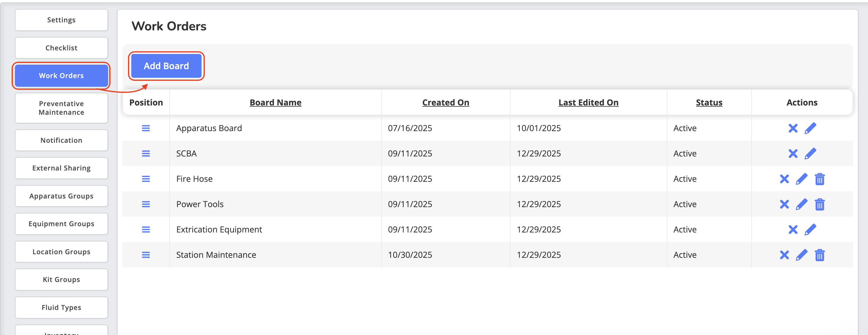Edit the Extrication Equipment board
This screenshot has width=868, height=335.
(810, 229)
